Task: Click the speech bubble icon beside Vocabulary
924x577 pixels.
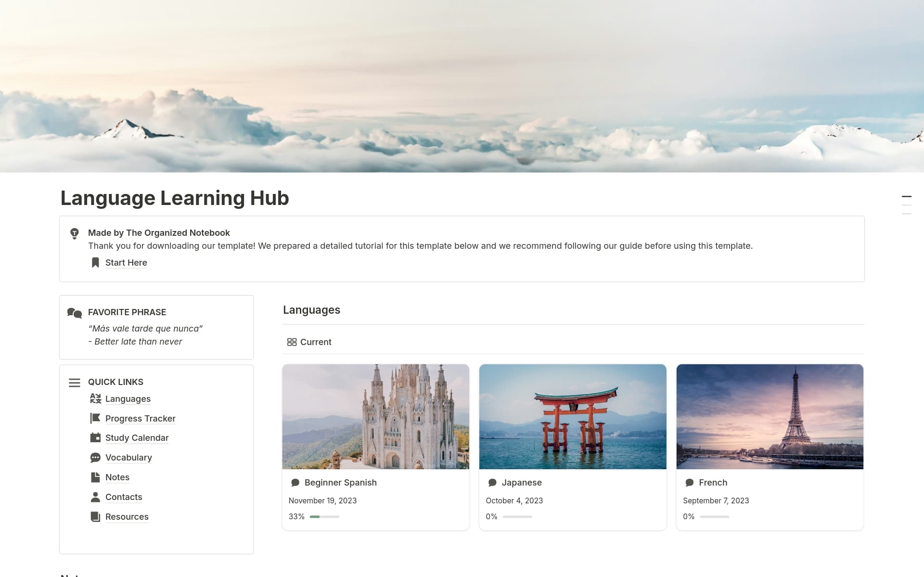Action: click(x=95, y=457)
